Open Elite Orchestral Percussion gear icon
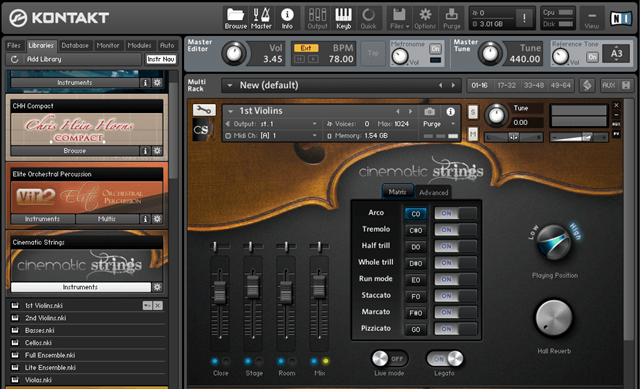 (157, 219)
